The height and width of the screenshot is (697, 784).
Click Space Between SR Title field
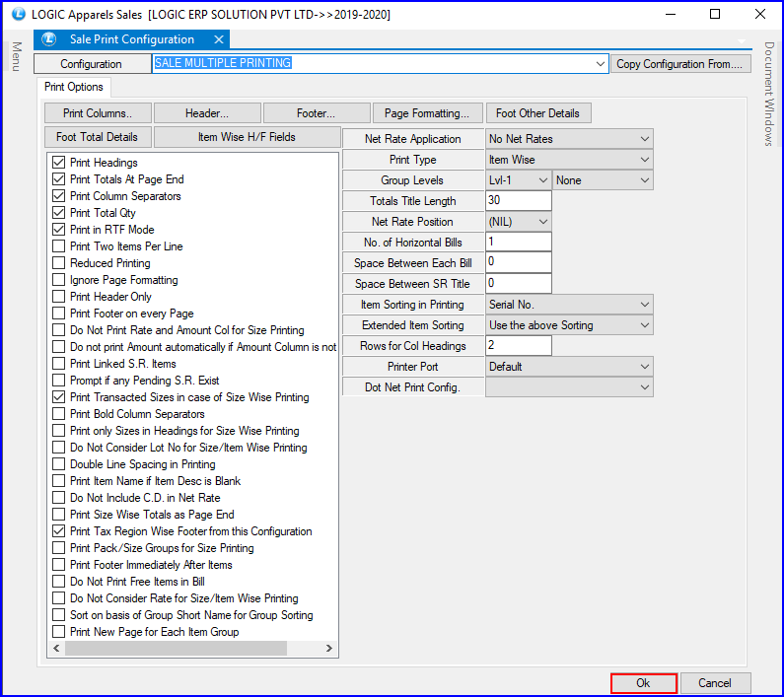tap(519, 284)
